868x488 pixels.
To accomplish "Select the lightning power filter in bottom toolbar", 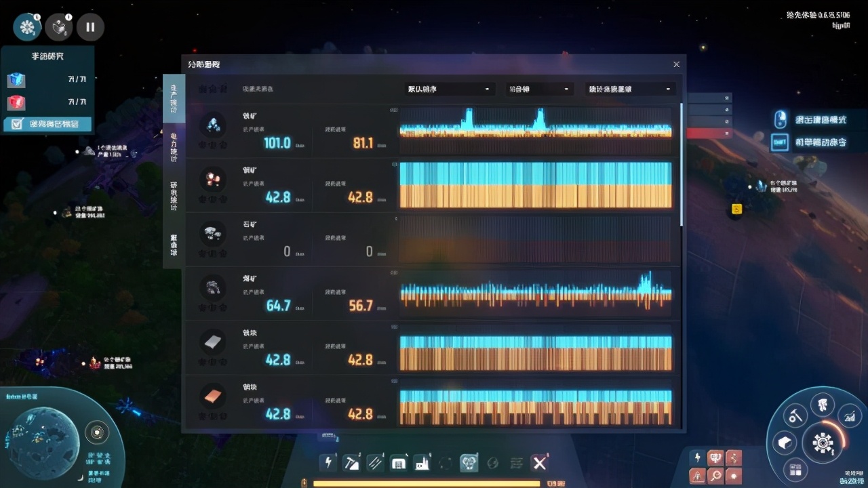I will tap(328, 463).
